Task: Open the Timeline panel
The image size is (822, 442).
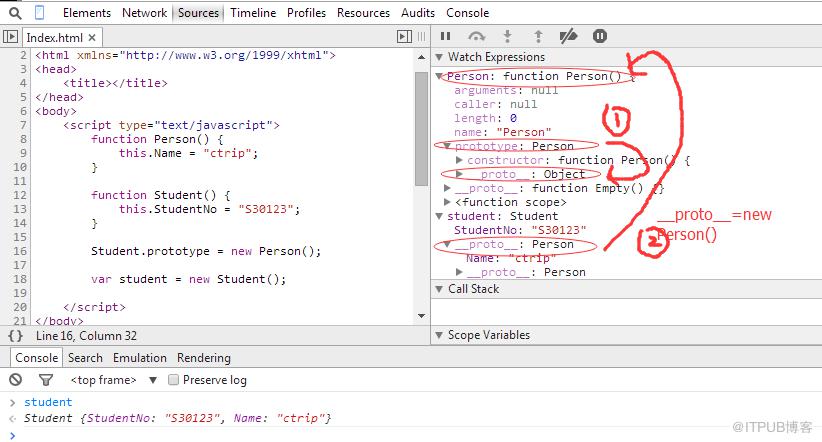Action: click(253, 13)
